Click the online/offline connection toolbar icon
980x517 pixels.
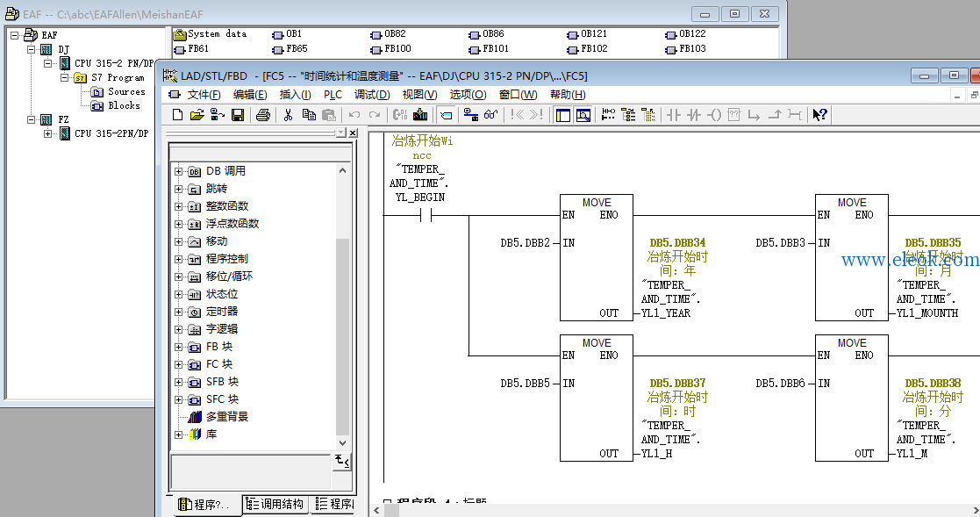[470, 115]
